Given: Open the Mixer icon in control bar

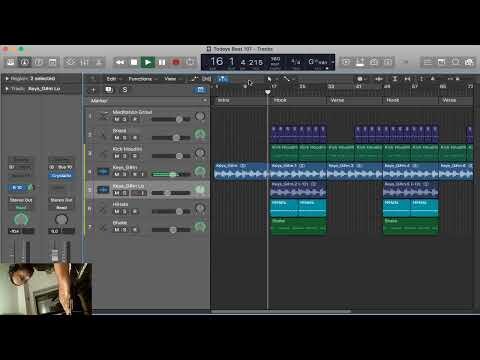Looking at the screenshot, I should pyautogui.click(x=85, y=62).
